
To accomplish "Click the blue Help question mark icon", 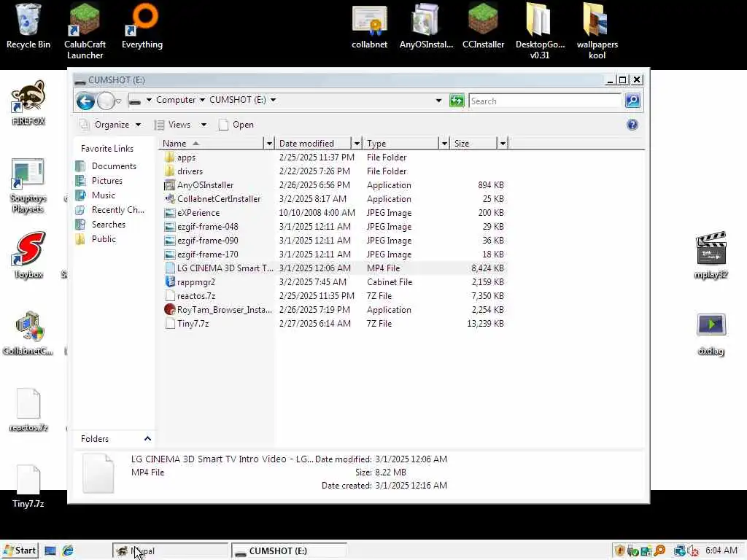I will [x=632, y=125].
